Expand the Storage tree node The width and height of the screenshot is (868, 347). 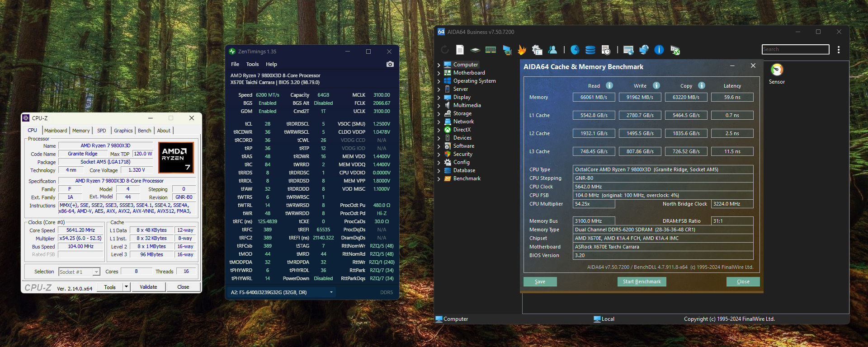coord(439,114)
